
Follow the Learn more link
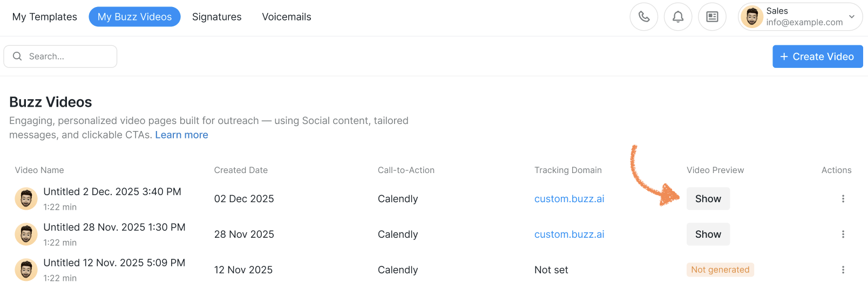click(x=181, y=135)
